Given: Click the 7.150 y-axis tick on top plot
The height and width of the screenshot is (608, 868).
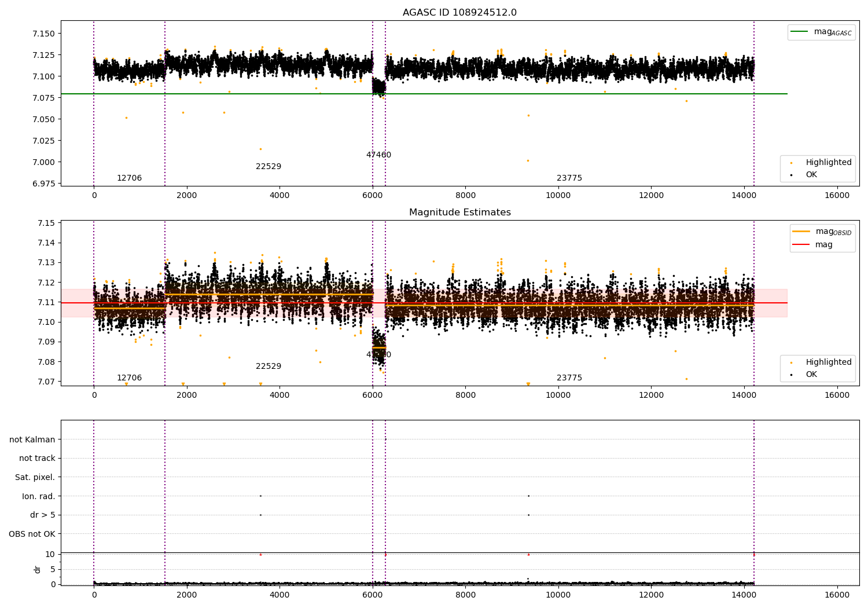Looking at the screenshot, I should click(43, 34).
